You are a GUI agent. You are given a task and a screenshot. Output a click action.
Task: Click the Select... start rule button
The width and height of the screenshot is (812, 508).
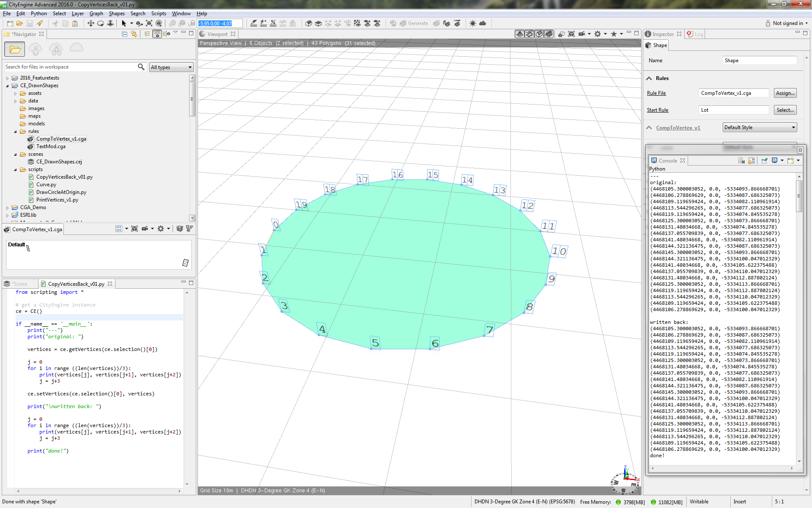click(785, 110)
